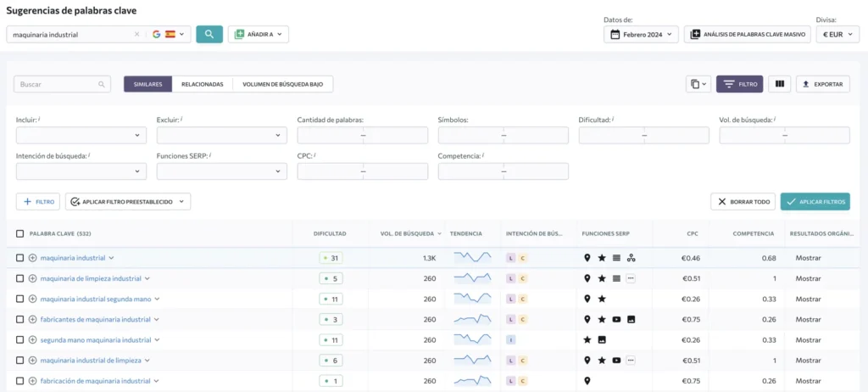Click Mostrar for the maquinaria industrial row
The width and height of the screenshot is (868, 392).
pyautogui.click(x=808, y=258)
